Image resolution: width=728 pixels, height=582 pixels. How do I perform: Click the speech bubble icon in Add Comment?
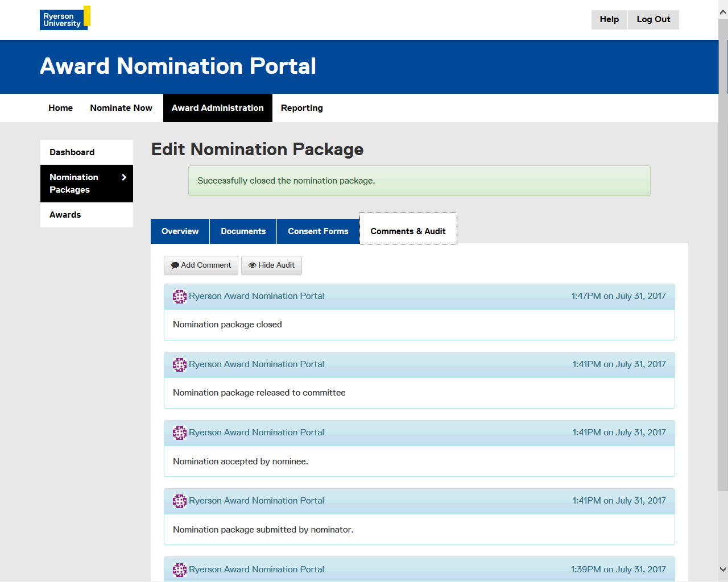pyautogui.click(x=175, y=265)
